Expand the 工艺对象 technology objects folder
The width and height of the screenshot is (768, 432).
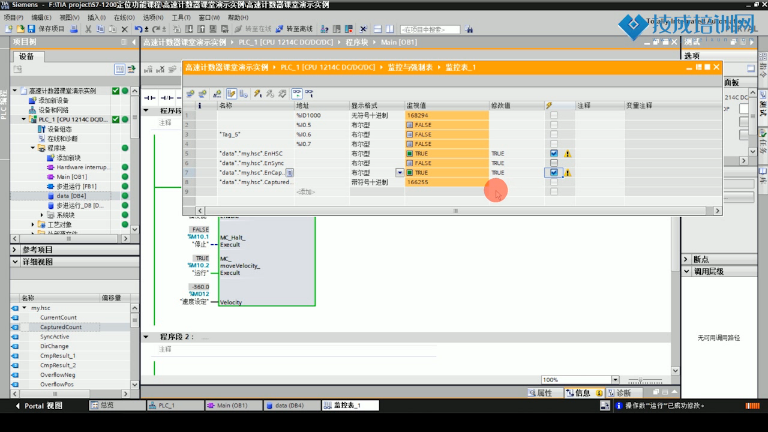point(33,225)
